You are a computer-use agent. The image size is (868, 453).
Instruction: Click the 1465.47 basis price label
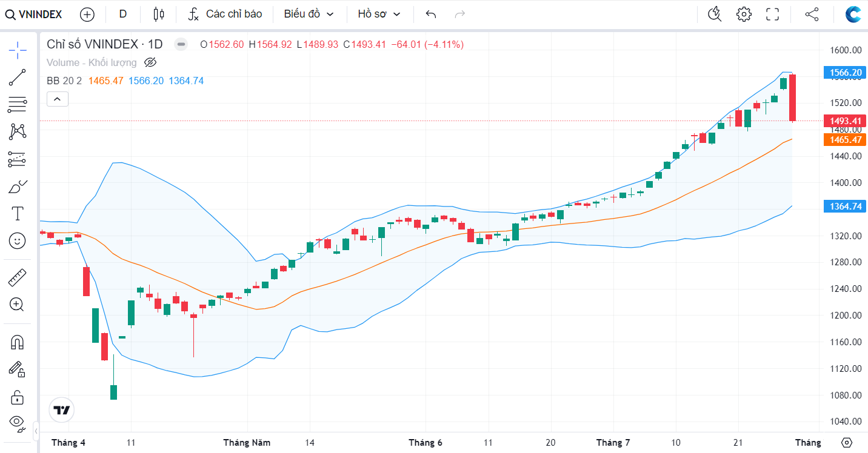(845, 139)
